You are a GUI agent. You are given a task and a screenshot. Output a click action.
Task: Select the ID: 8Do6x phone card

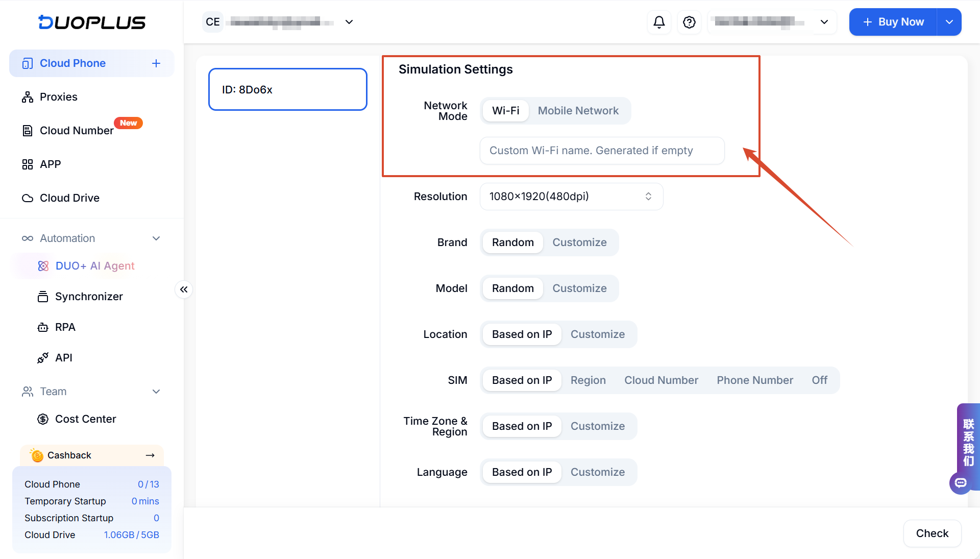pos(288,89)
